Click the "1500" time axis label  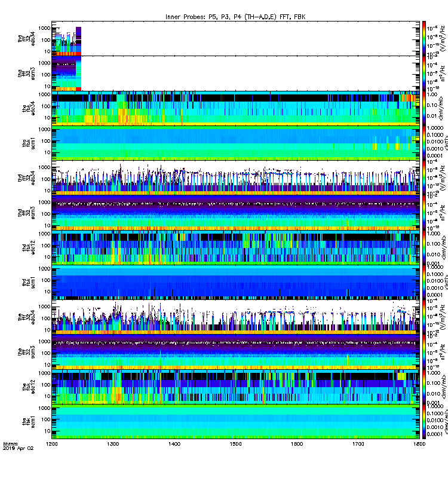pyautogui.click(x=235, y=444)
